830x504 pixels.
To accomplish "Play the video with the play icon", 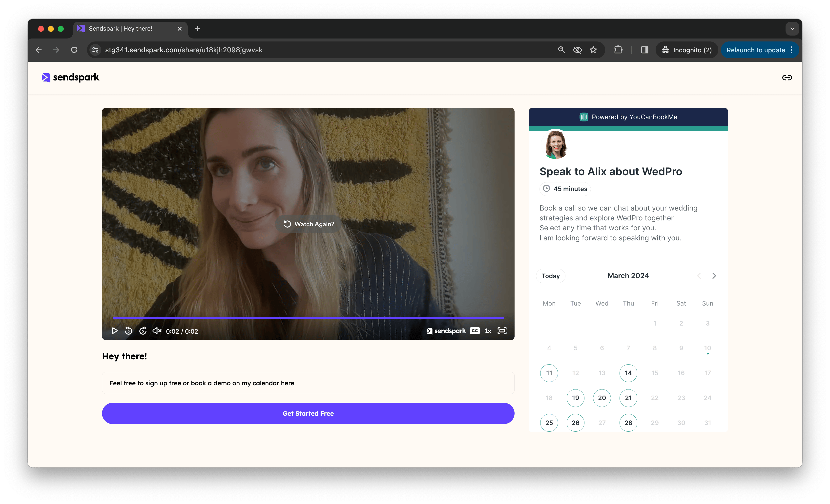I will (x=115, y=331).
